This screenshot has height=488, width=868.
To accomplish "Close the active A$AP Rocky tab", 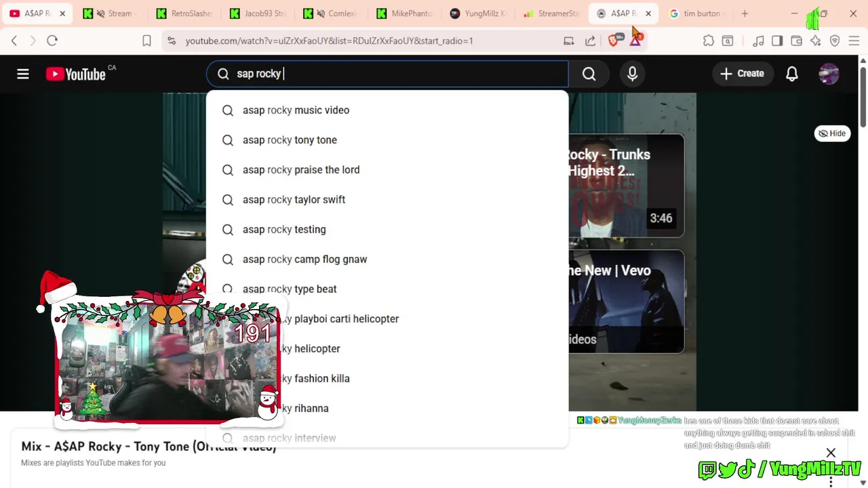I will pyautogui.click(x=648, y=14).
